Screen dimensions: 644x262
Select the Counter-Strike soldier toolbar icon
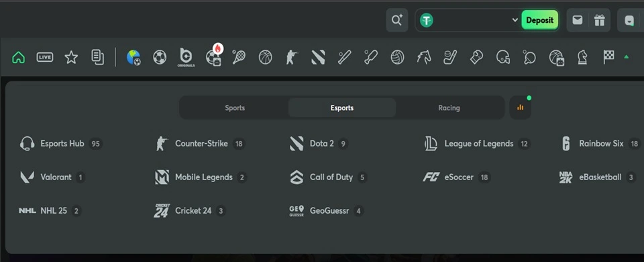pos(291,57)
